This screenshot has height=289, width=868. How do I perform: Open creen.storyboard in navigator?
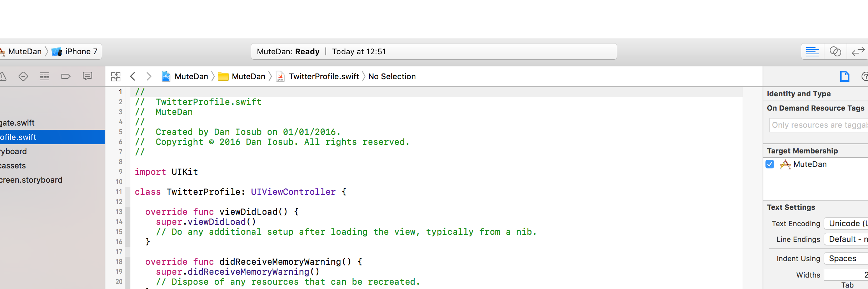click(x=52, y=180)
